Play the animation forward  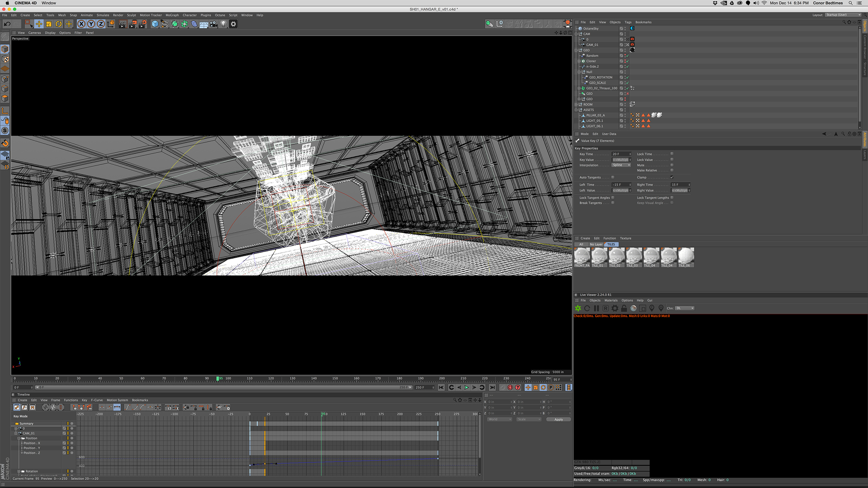tap(467, 387)
